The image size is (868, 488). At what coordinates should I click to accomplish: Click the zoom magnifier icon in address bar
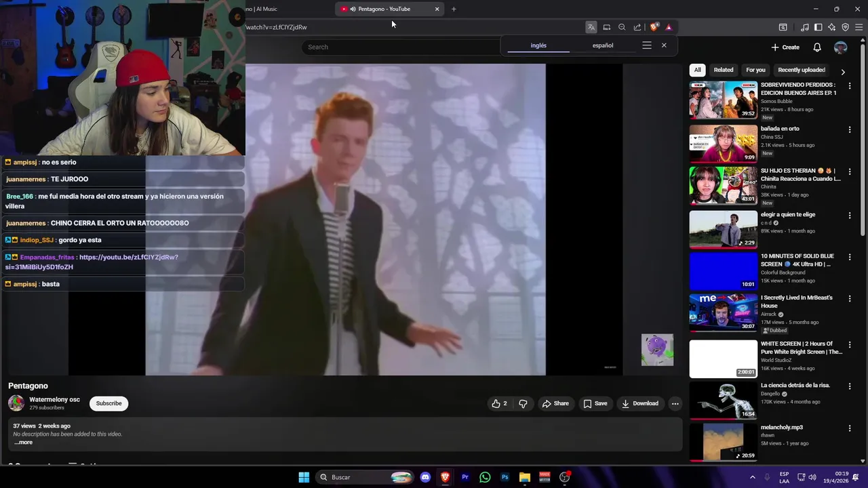tap(622, 27)
